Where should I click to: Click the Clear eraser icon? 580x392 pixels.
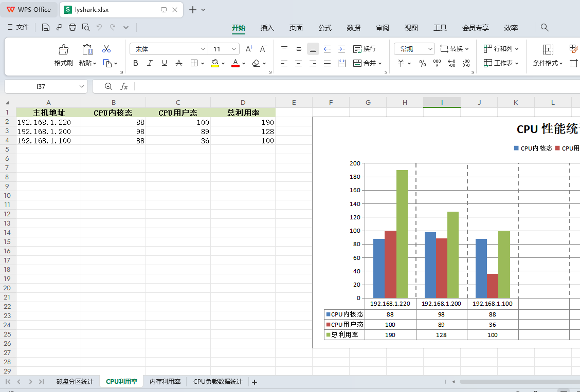(x=256, y=63)
